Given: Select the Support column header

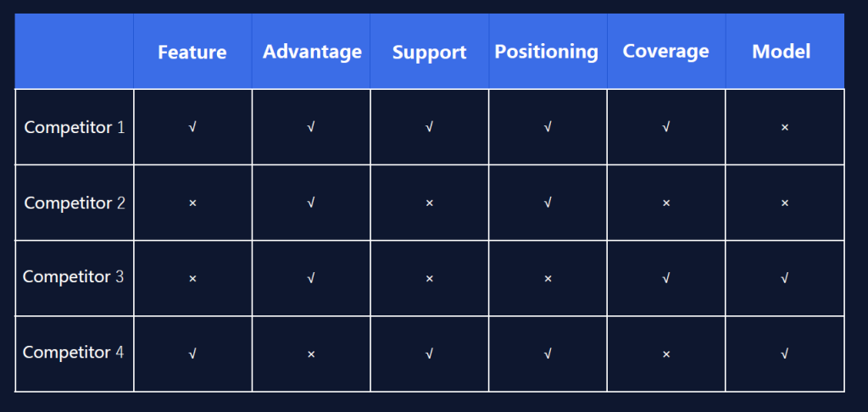Looking at the screenshot, I should pos(429,52).
